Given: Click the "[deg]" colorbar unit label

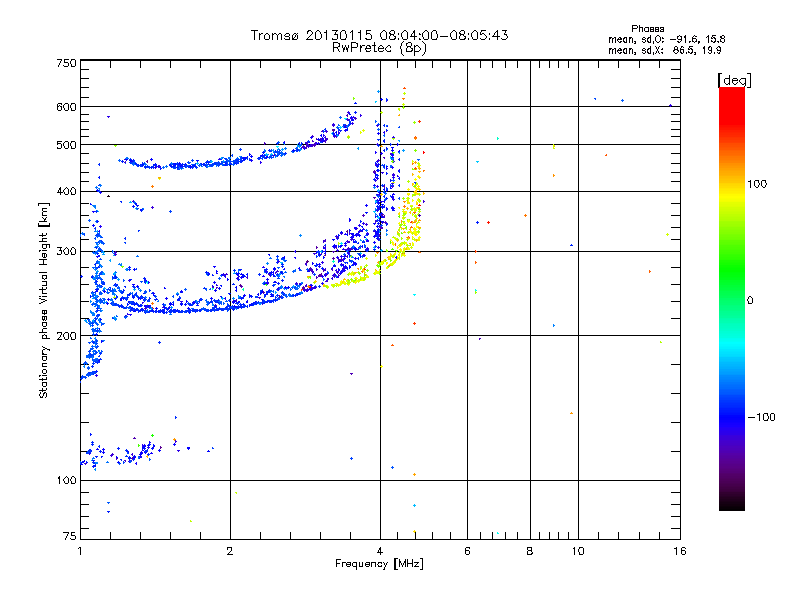Looking at the screenshot, I should (x=734, y=80).
